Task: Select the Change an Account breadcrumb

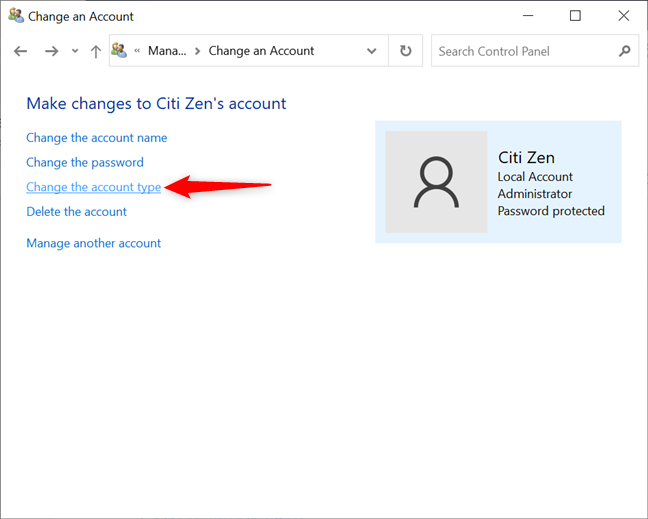Action: (x=261, y=51)
